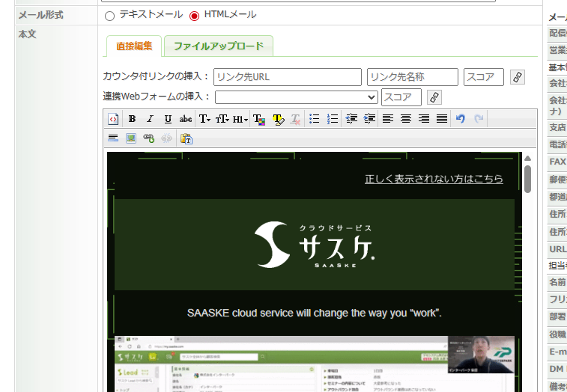
Task: Paste as plain text
Action: pyautogui.click(x=187, y=138)
